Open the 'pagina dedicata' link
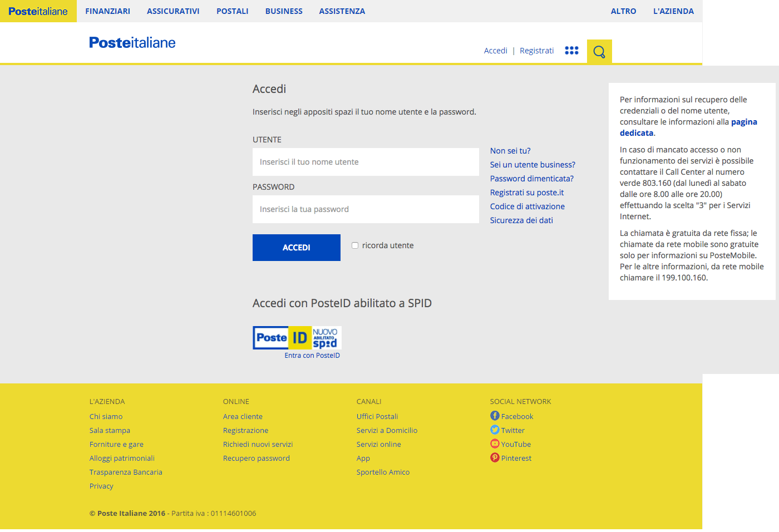This screenshot has width=779, height=532. pyautogui.click(x=689, y=127)
